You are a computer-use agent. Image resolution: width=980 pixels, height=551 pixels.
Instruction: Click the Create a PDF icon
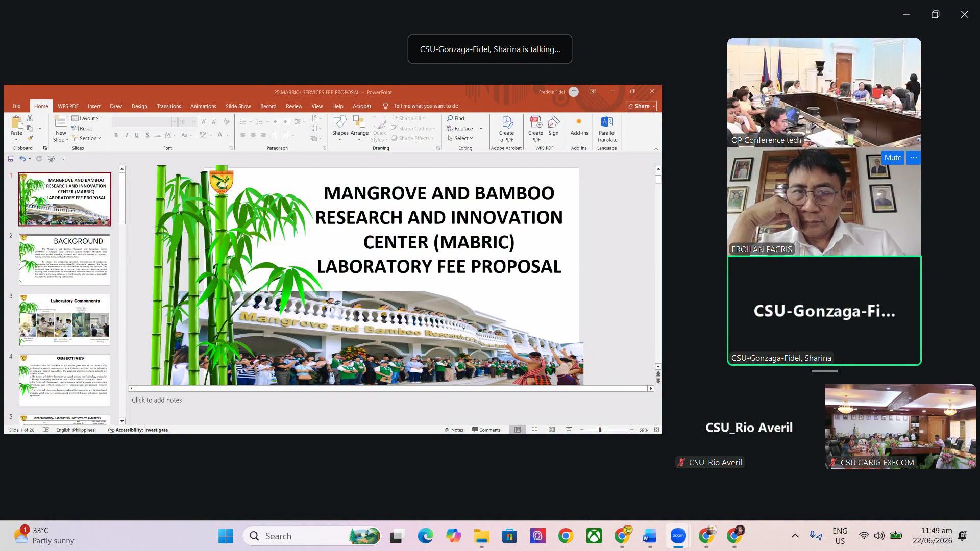pyautogui.click(x=506, y=129)
